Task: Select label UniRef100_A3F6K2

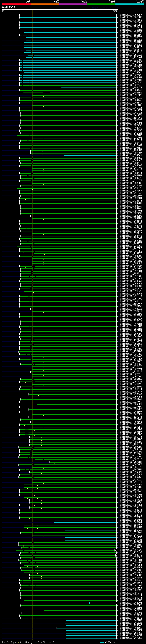Action: (131, 354)
